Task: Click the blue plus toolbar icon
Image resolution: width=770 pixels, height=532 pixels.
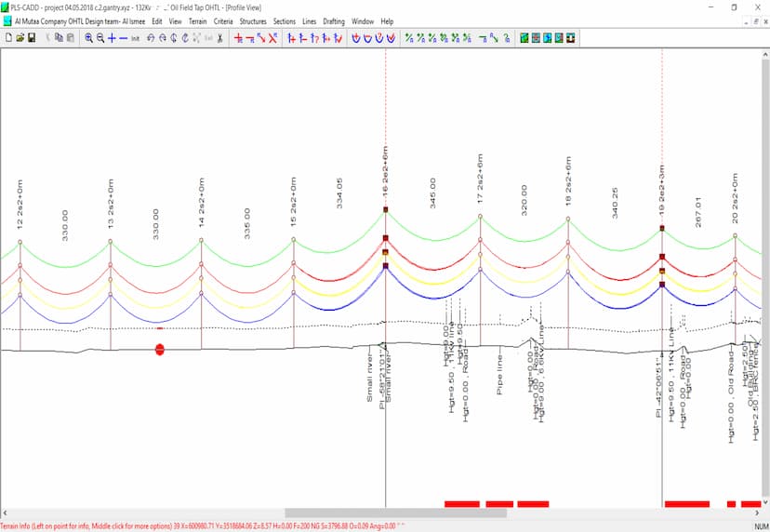Action: 112,38
